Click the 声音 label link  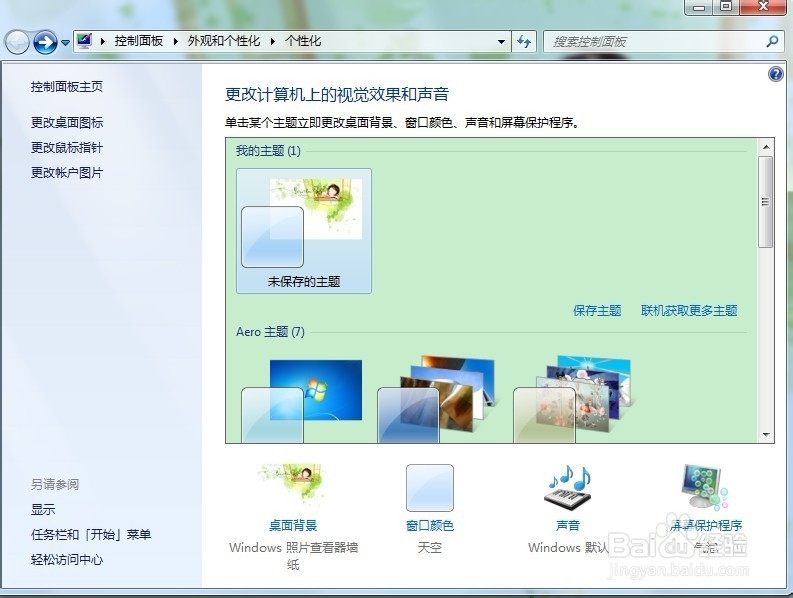568,526
